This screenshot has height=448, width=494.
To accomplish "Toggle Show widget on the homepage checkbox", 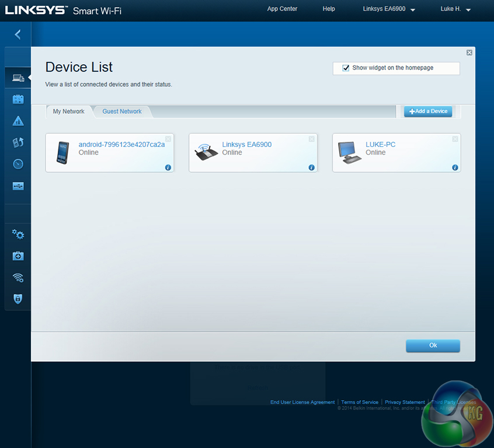I will (346, 68).
